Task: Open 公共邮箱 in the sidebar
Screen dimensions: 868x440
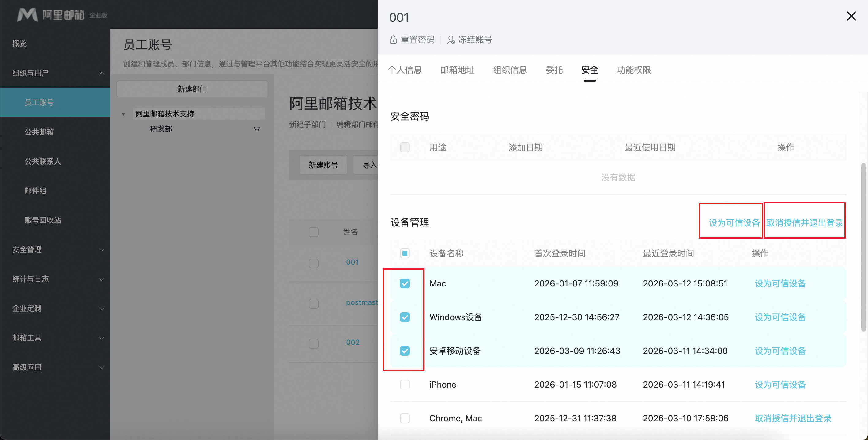Action: (x=39, y=132)
